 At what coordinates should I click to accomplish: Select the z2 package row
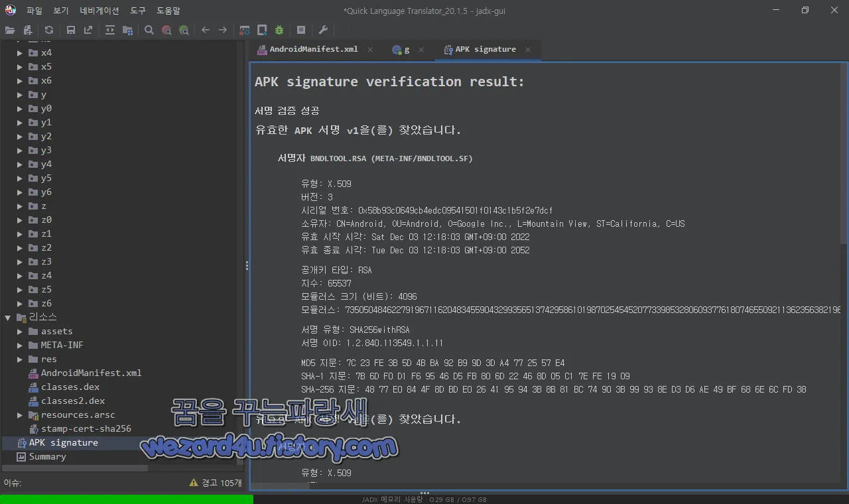pos(46,247)
